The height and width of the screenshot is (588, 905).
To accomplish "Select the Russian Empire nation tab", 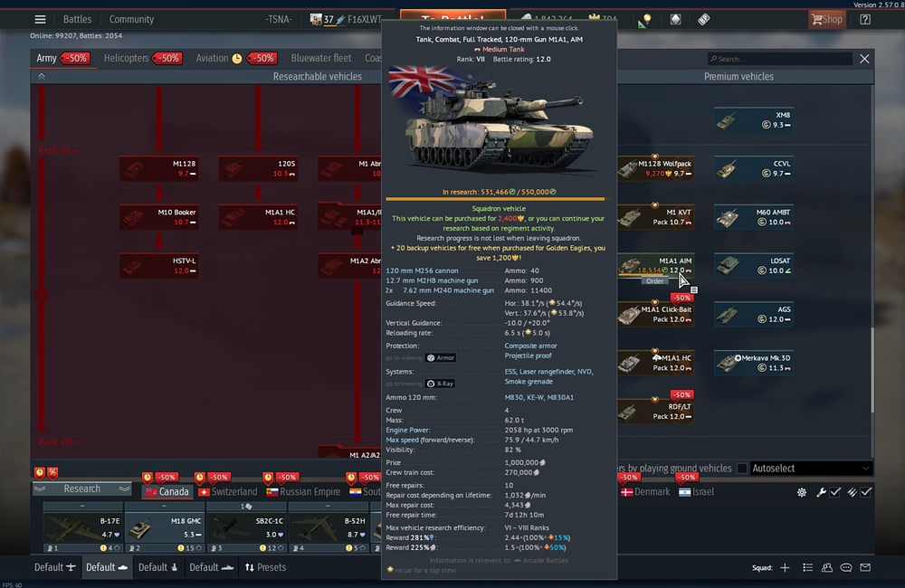I will click(303, 491).
